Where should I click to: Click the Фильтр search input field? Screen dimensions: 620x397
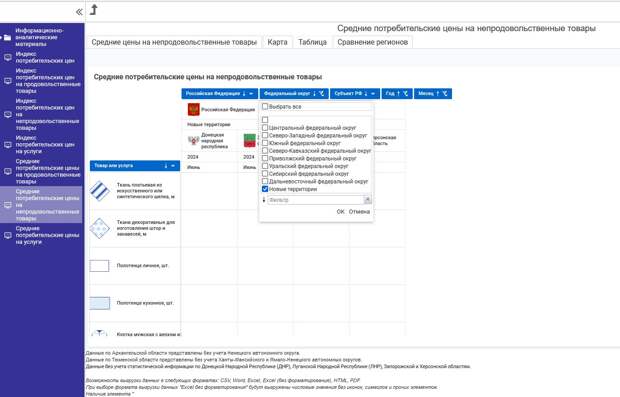click(316, 200)
